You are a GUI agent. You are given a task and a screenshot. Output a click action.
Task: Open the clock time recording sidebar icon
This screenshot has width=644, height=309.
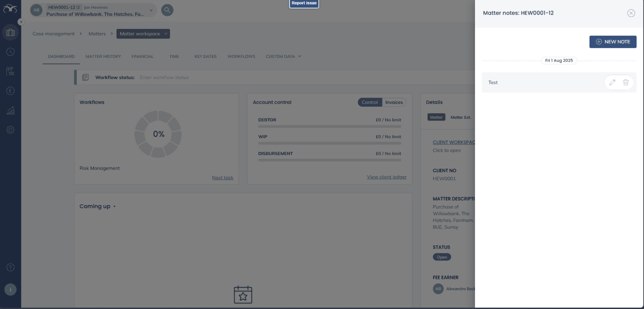[10, 52]
